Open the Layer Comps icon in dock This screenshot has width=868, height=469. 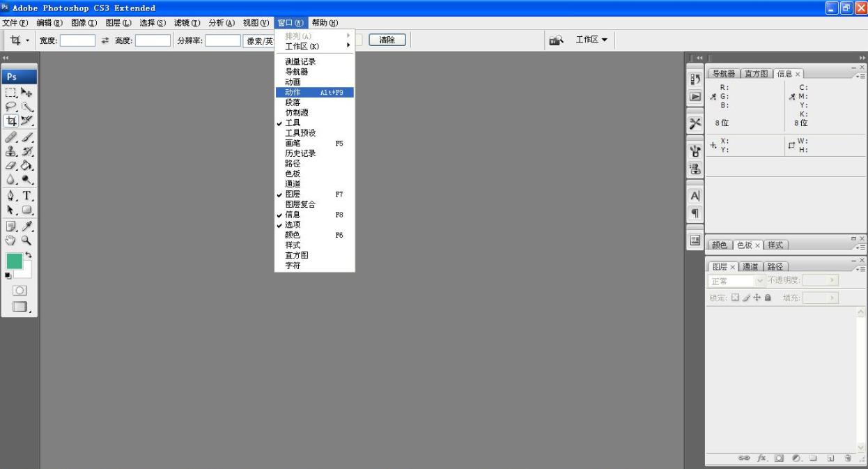[695, 240]
